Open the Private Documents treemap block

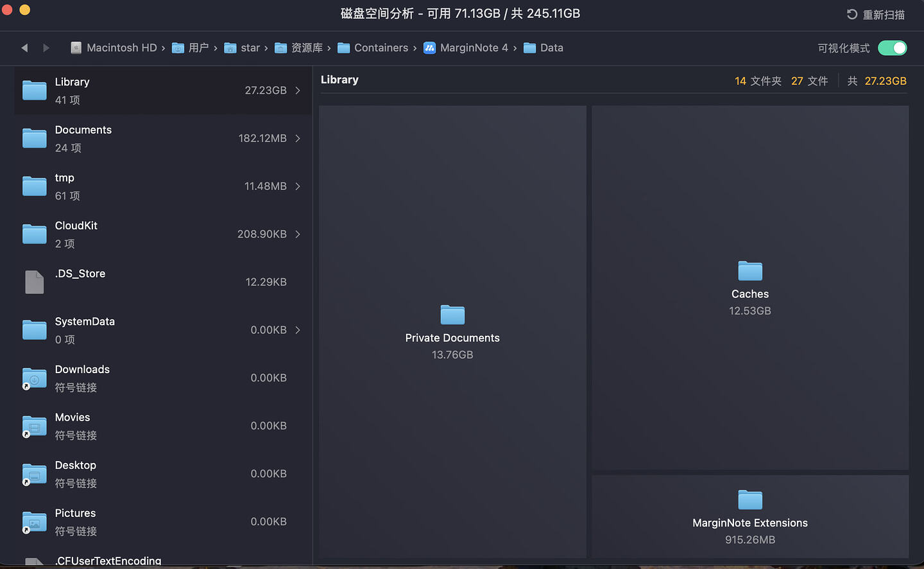coord(452,331)
